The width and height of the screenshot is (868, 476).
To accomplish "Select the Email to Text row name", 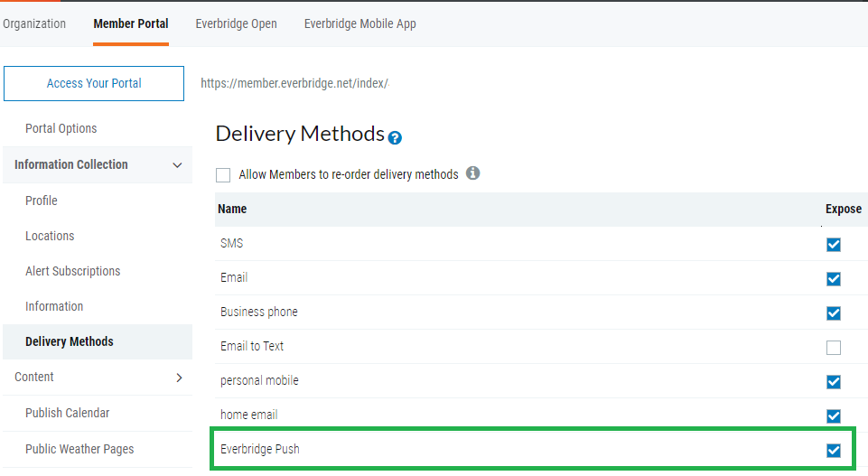I will coord(252,346).
